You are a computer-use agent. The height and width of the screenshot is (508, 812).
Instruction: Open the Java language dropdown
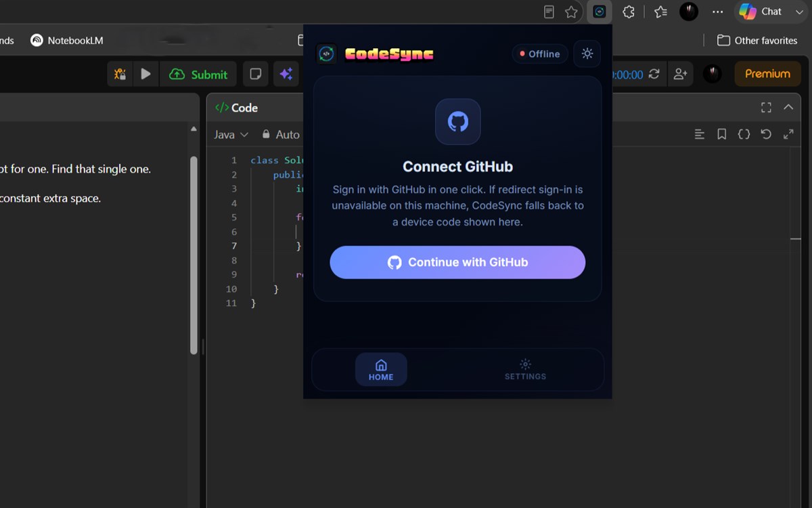click(231, 135)
